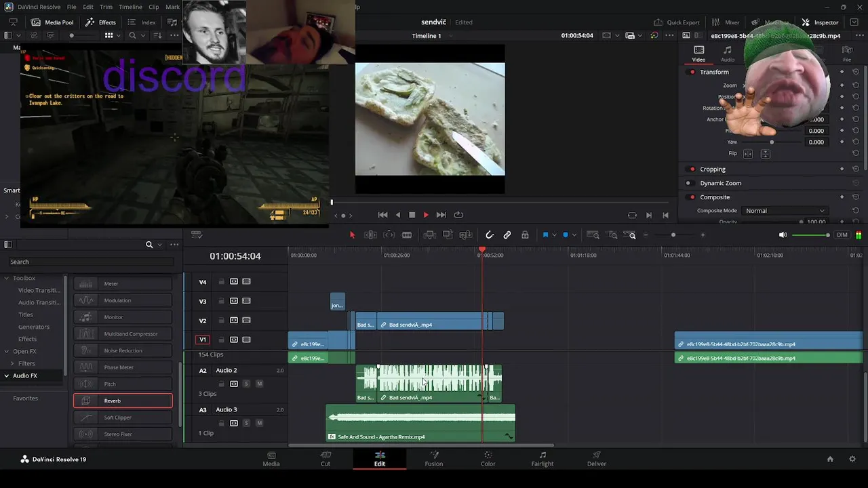
Task: Open Project Manager home icon
Action: pyautogui.click(x=830, y=459)
